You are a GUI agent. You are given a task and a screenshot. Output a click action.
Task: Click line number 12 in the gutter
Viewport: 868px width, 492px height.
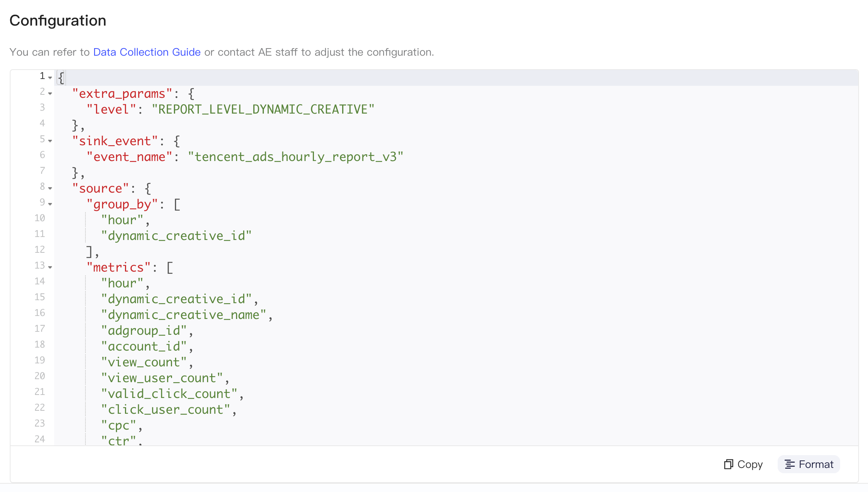point(40,250)
